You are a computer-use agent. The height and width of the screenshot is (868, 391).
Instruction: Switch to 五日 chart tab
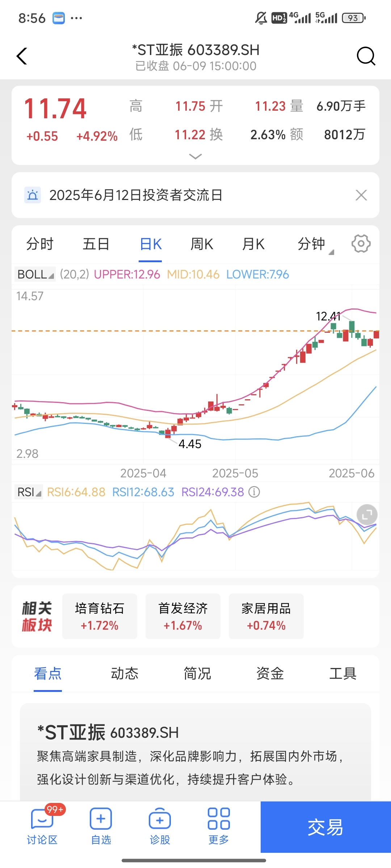pos(96,244)
